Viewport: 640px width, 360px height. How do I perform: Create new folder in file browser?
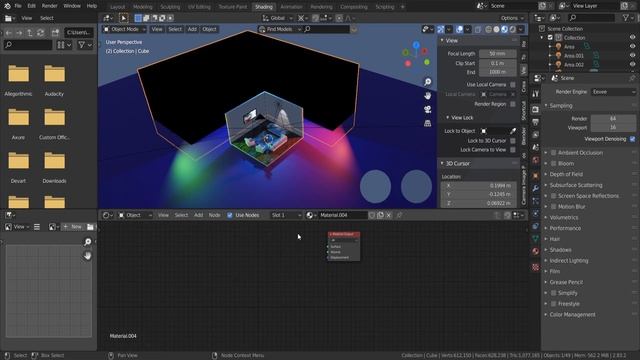(x=55, y=32)
